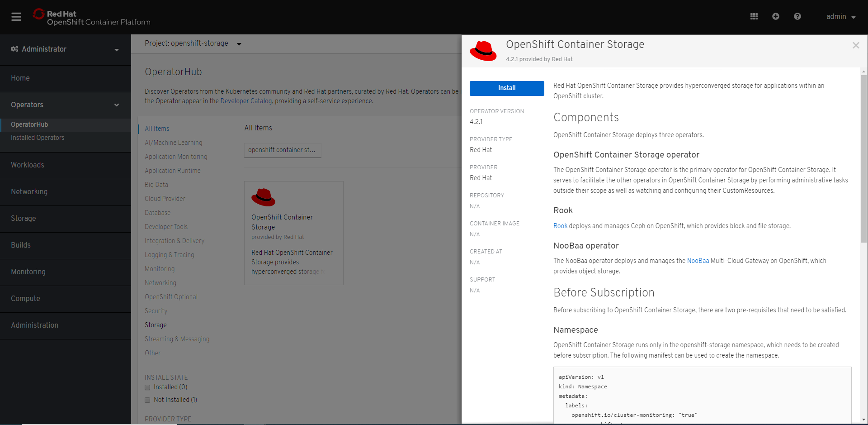Screen dimensions: 868x425
Task: Open Installed Operators in sidebar
Action: (38, 138)
